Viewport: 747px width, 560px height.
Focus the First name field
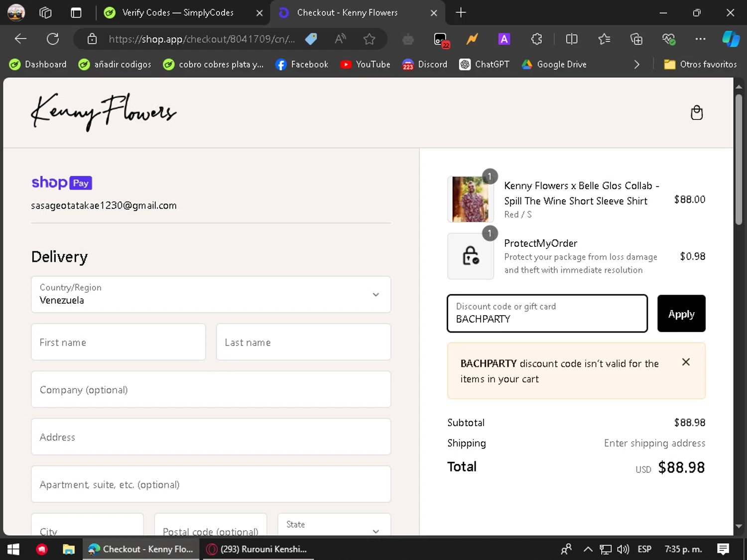click(x=119, y=342)
